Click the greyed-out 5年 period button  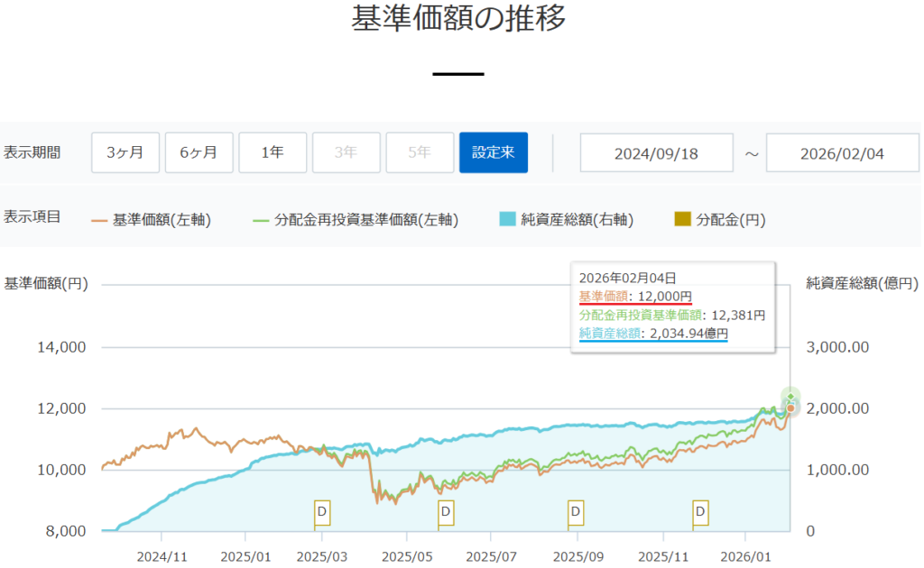point(420,152)
